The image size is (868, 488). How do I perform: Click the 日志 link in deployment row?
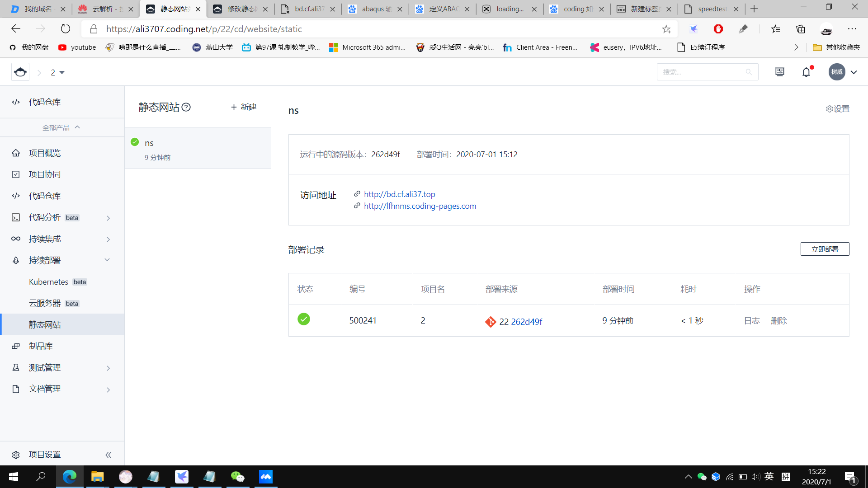click(x=751, y=321)
